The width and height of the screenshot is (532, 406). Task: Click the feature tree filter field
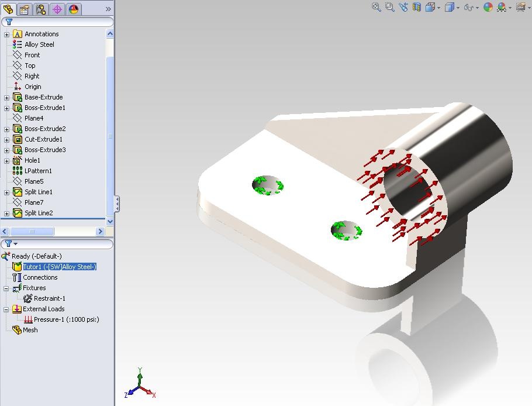coord(57,22)
